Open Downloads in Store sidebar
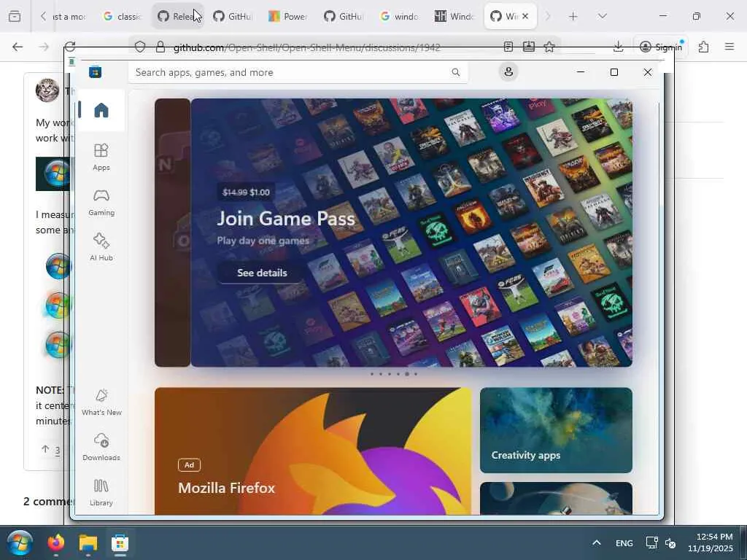The height and width of the screenshot is (560, 747). 101,448
